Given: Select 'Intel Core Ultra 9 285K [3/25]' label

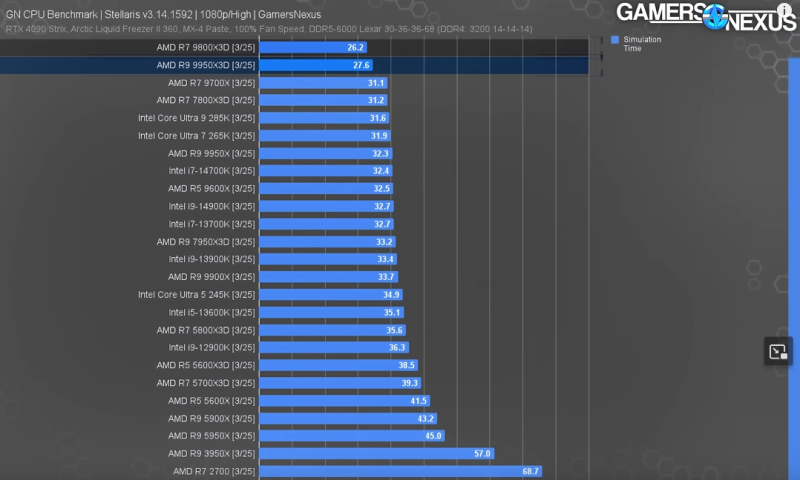Looking at the screenshot, I should point(196,118).
